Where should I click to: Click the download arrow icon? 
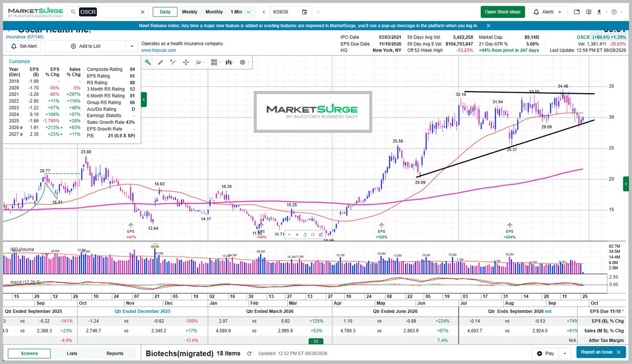coord(599,12)
